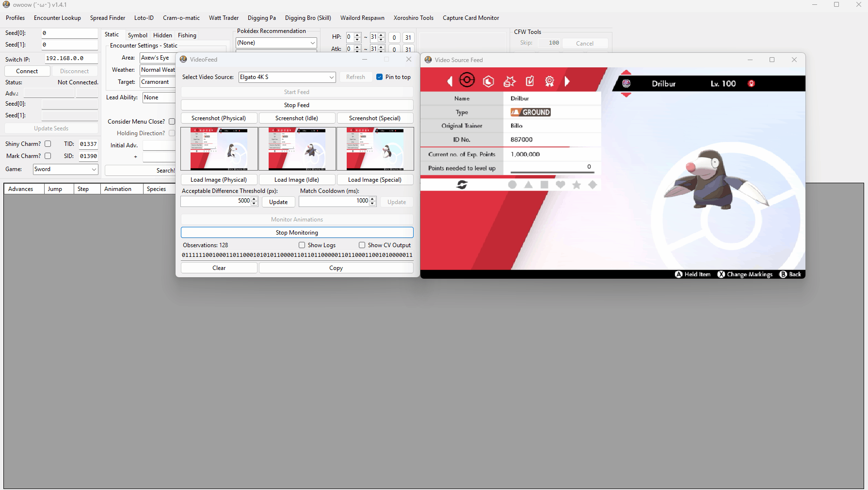868x490 pixels.
Task: Click the red up arrow above the Poké Ball
Action: 626,73
